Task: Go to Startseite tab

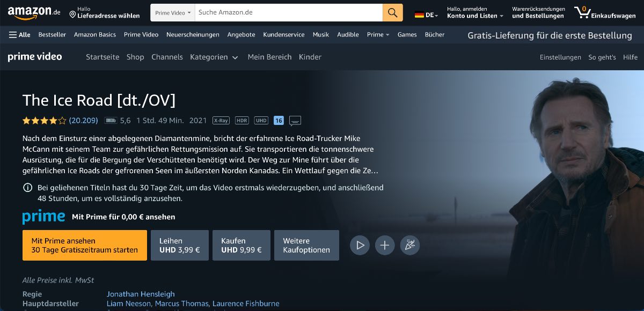Action: tap(103, 57)
